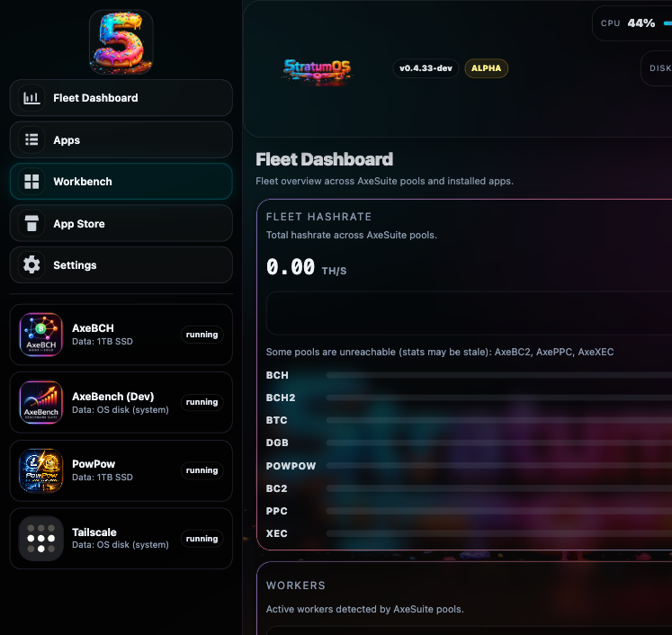Image resolution: width=672 pixels, height=635 pixels.
Task: Click the Apps list icon
Action: (x=31, y=139)
